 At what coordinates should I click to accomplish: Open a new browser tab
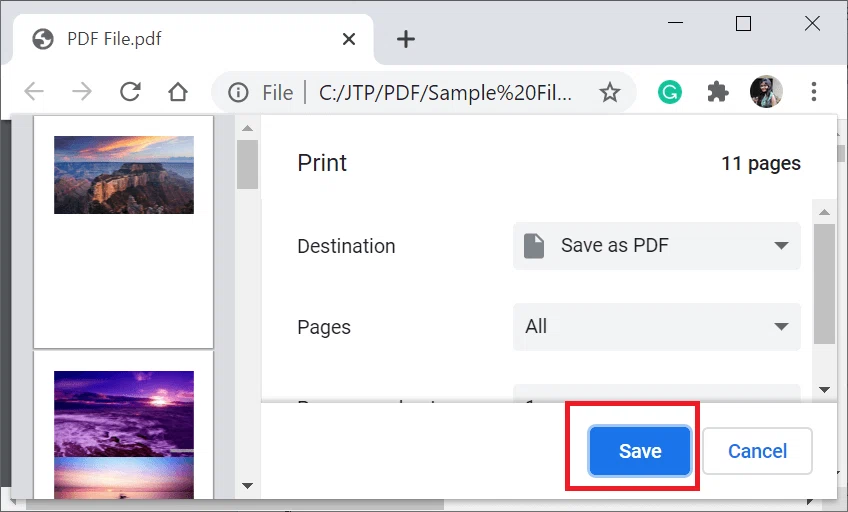click(406, 39)
